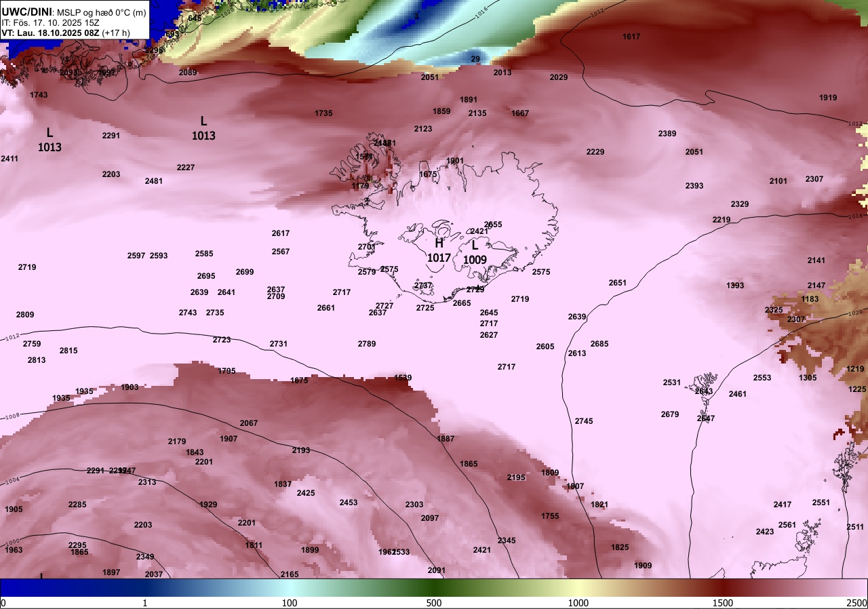Select the value 1667
The image size is (868, 609).
click(520, 113)
